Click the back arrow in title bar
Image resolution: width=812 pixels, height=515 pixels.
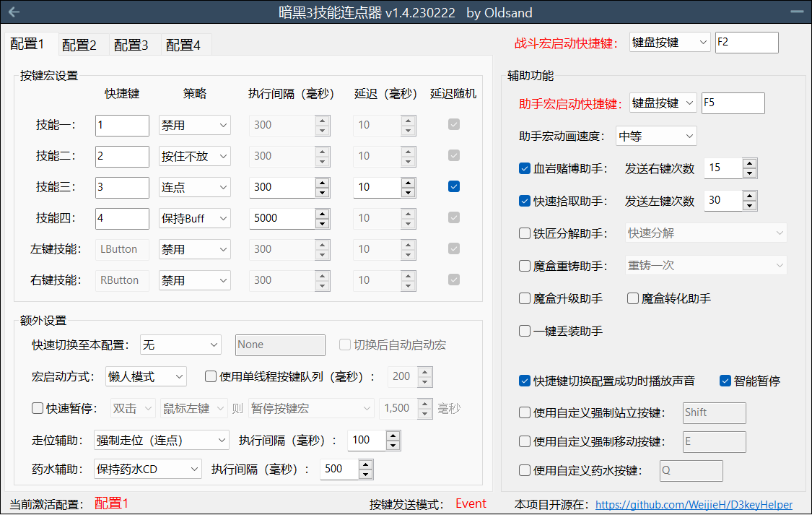pos(14,12)
